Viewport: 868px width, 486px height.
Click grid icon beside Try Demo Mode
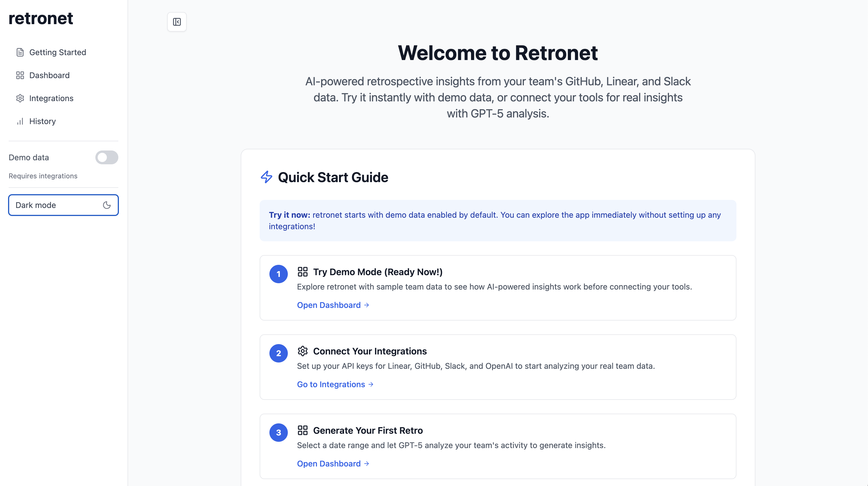pos(302,272)
